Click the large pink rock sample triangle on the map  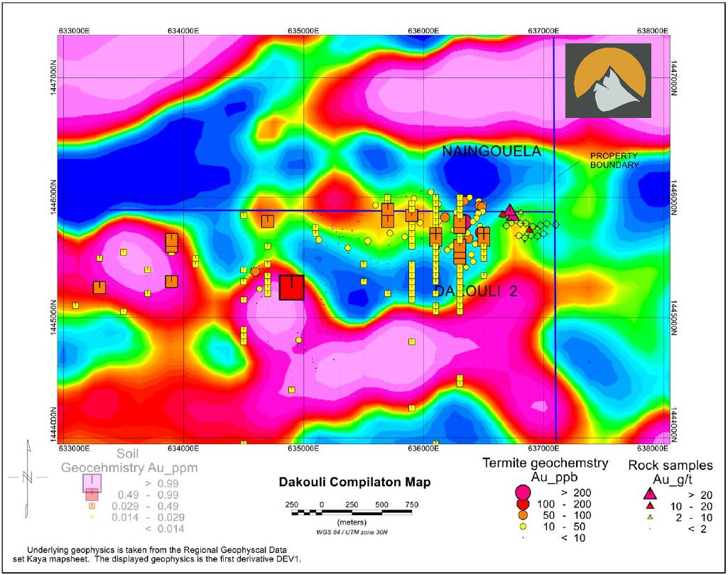(510, 212)
